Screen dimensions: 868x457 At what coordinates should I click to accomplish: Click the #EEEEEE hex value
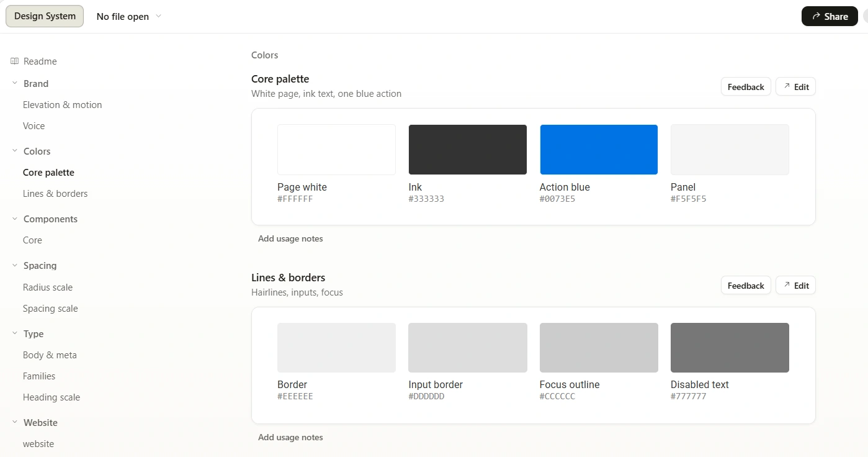[295, 396]
